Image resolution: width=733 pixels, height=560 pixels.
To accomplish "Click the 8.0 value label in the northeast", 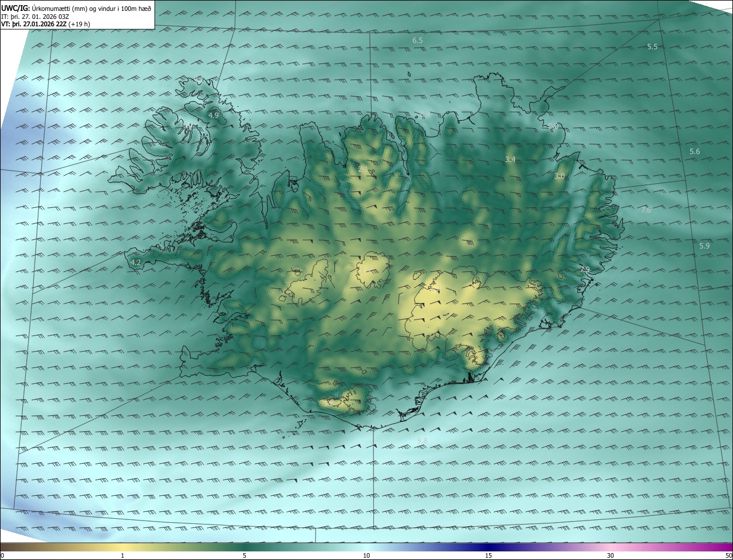I will pos(553,126).
